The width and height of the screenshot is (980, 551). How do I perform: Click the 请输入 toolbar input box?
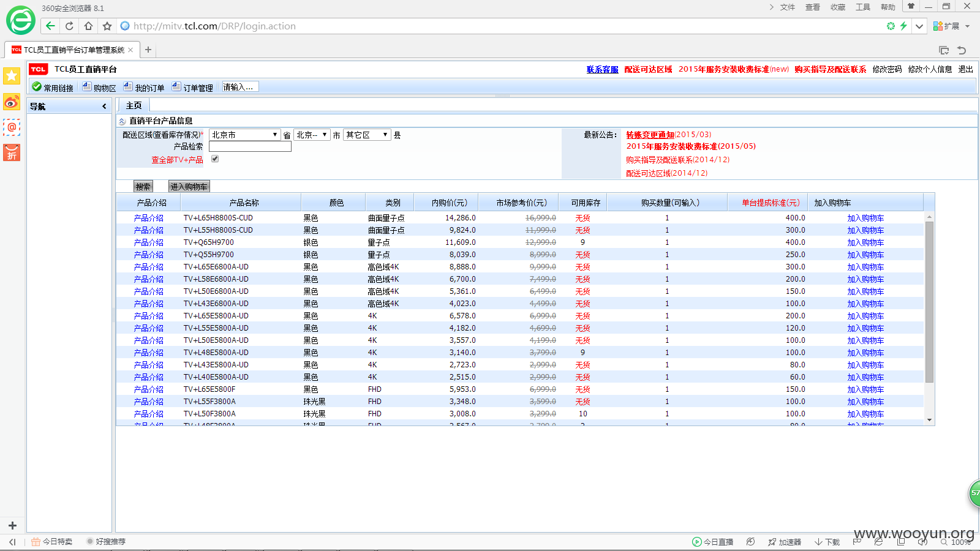(240, 87)
